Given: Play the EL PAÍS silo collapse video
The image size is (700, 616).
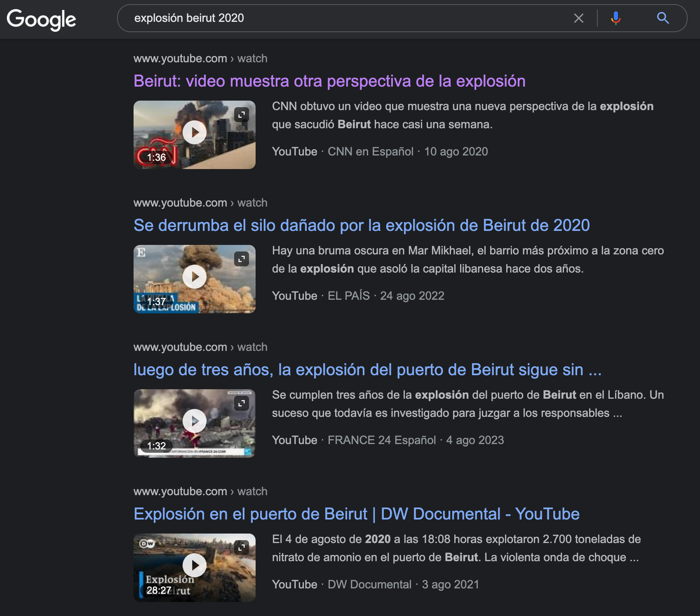Looking at the screenshot, I should (195, 277).
